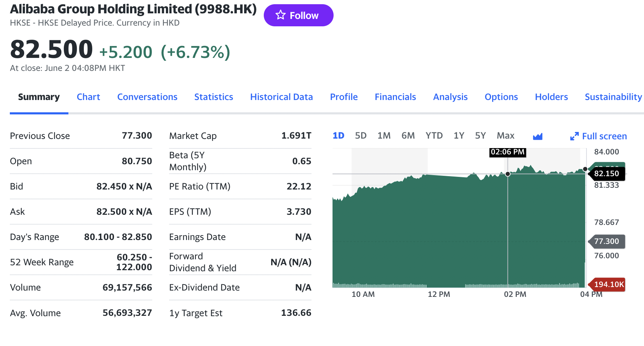Select the YTD chart range
The image size is (644, 346).
(x=434, y=135)
